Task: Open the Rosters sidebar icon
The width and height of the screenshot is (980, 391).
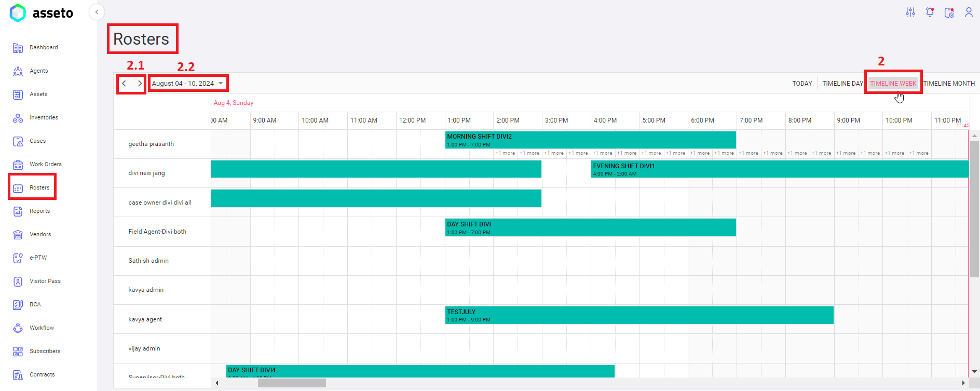Action: 18,188
